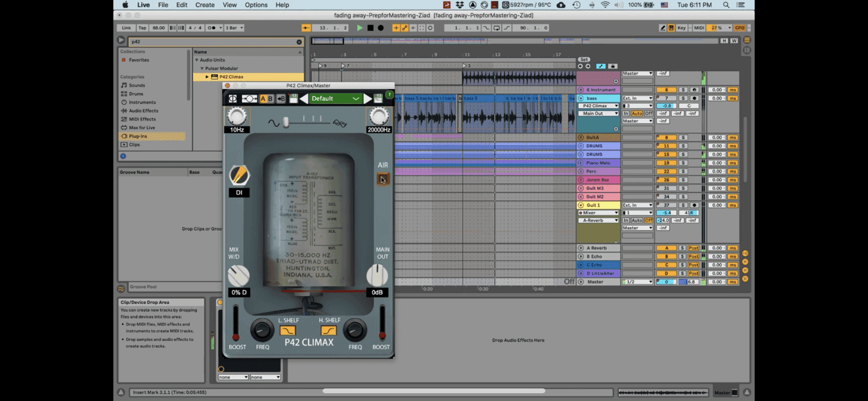Select Audio Effects category
Image resolution: width=868 pixels, height=401 pixels.
pos(143,111)
